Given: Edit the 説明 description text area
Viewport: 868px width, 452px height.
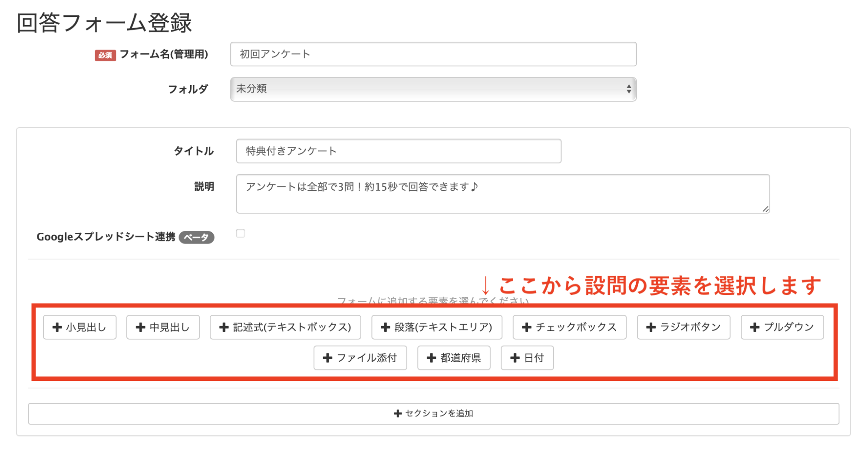Looking at the screenshot, I should coord(502,194).
